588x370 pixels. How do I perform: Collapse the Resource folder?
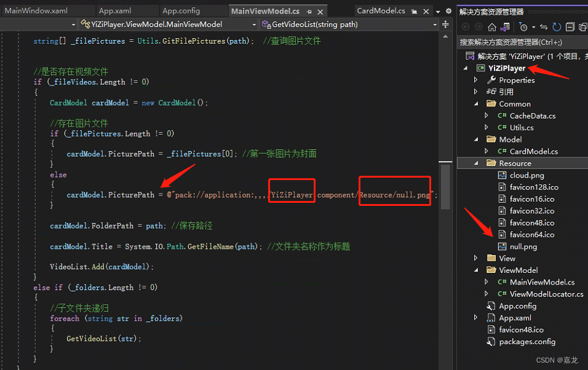(x=476, y=163)
